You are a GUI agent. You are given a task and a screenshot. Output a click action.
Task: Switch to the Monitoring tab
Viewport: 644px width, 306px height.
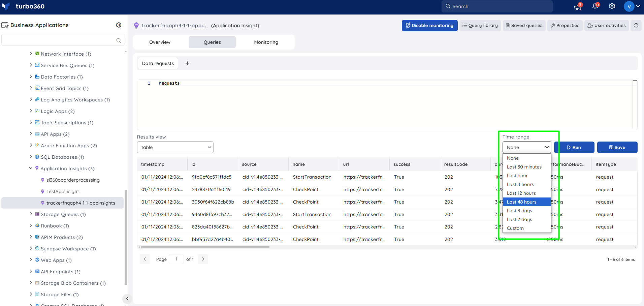click(266, 42)
